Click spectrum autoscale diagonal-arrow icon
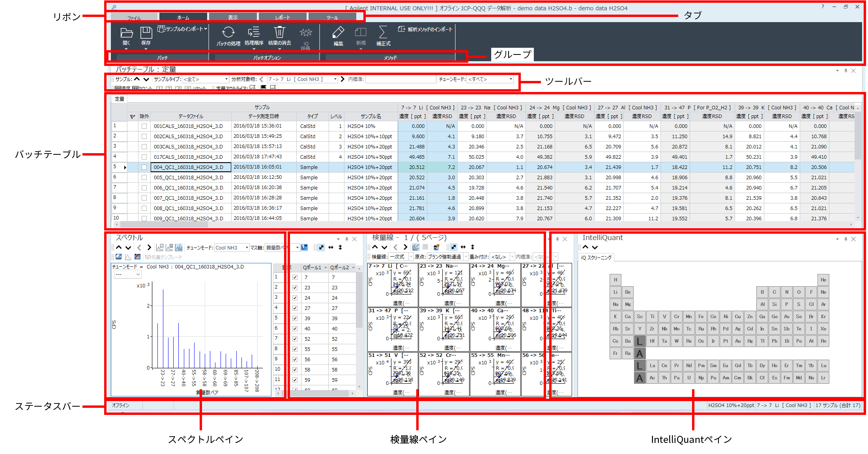 coord(321,248)
